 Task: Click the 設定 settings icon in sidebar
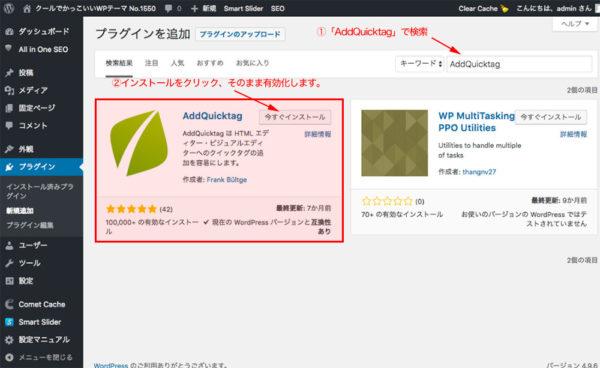(10, 281)
